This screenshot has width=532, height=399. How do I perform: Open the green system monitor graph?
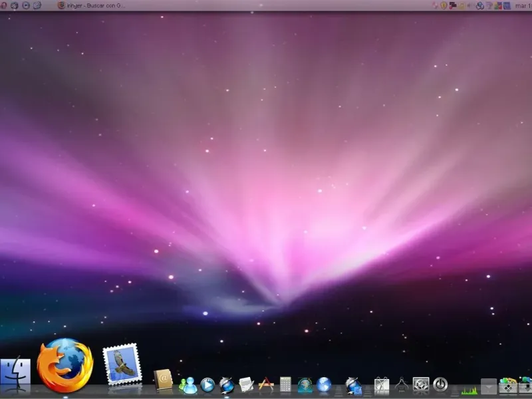click(469, 390)
